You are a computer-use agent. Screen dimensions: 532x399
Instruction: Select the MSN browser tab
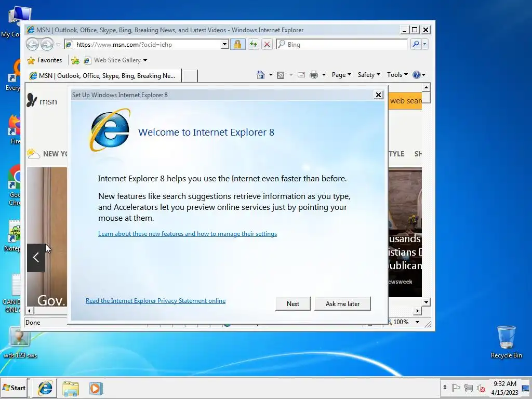coord(103,76)
